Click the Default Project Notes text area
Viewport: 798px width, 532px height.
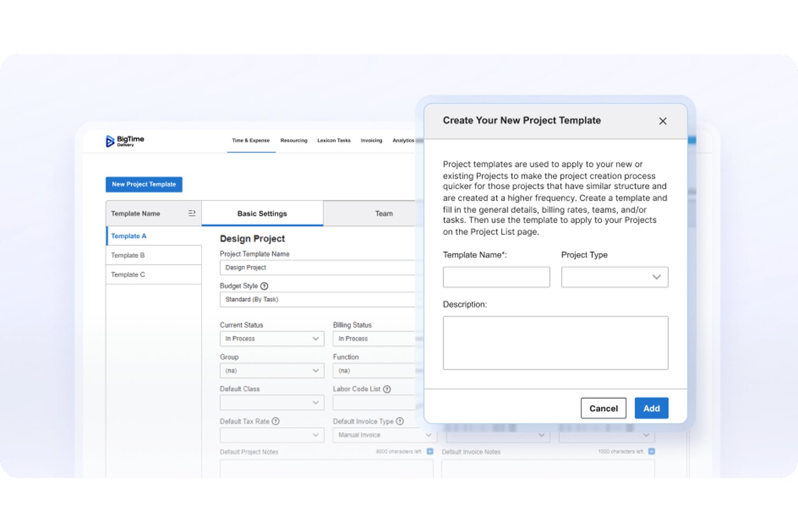point(326,468)
